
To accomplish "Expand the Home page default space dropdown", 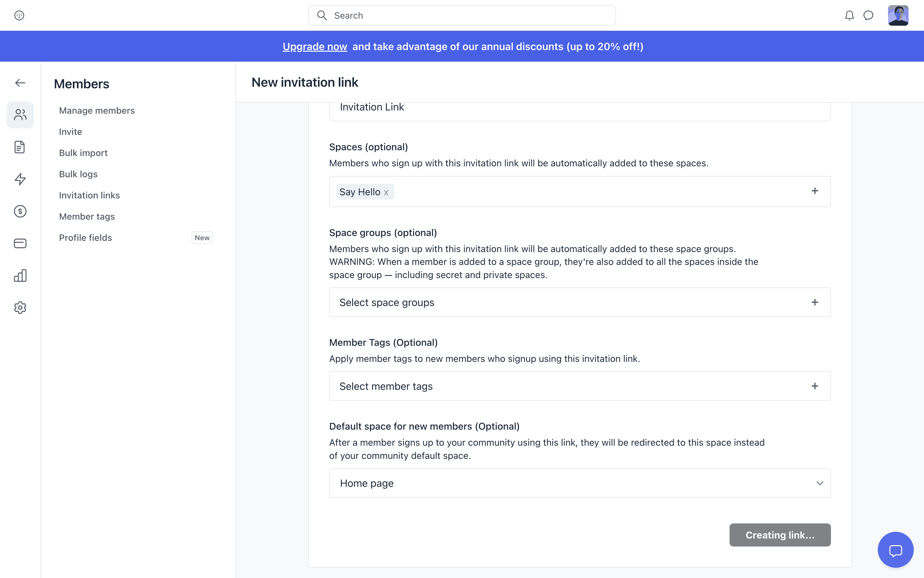I will tap(580, 483).
